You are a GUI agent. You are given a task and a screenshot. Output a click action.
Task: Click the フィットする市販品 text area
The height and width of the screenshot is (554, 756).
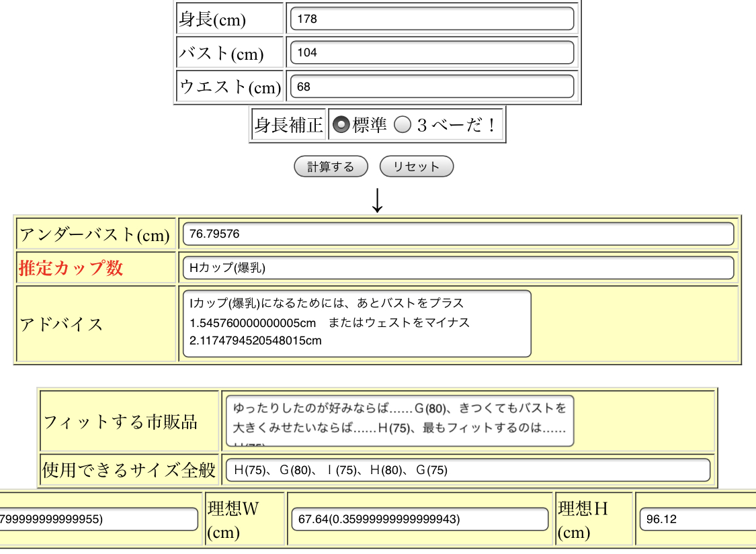coord(400,420)
